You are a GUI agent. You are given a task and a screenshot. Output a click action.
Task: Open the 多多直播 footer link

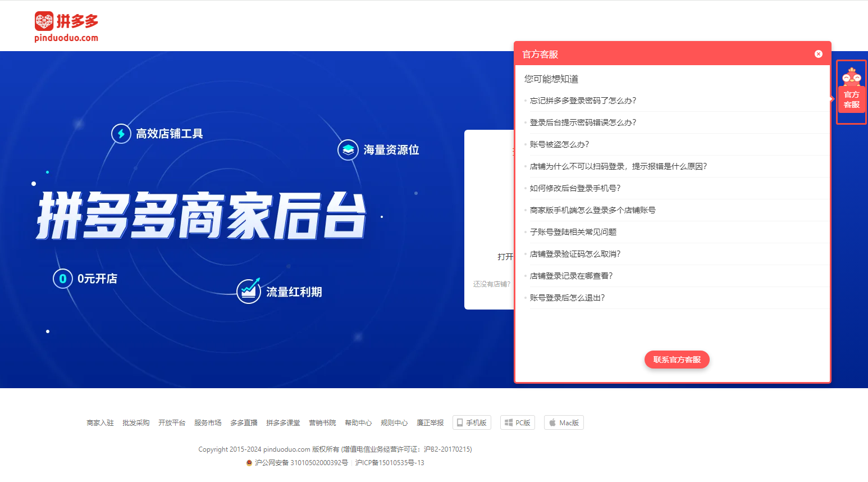coord(244,423)
